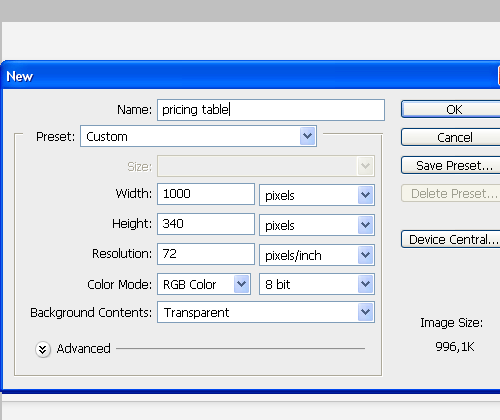Click the Cancel button
Screen dimensions: 500x420
[451, 137]
